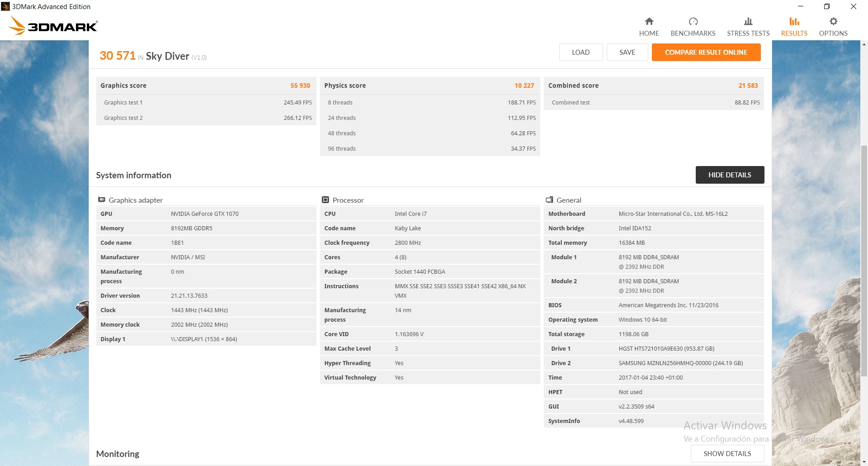868x466 pixels.
Task: Switch to OPTIONS tab label
Action: 833,33
